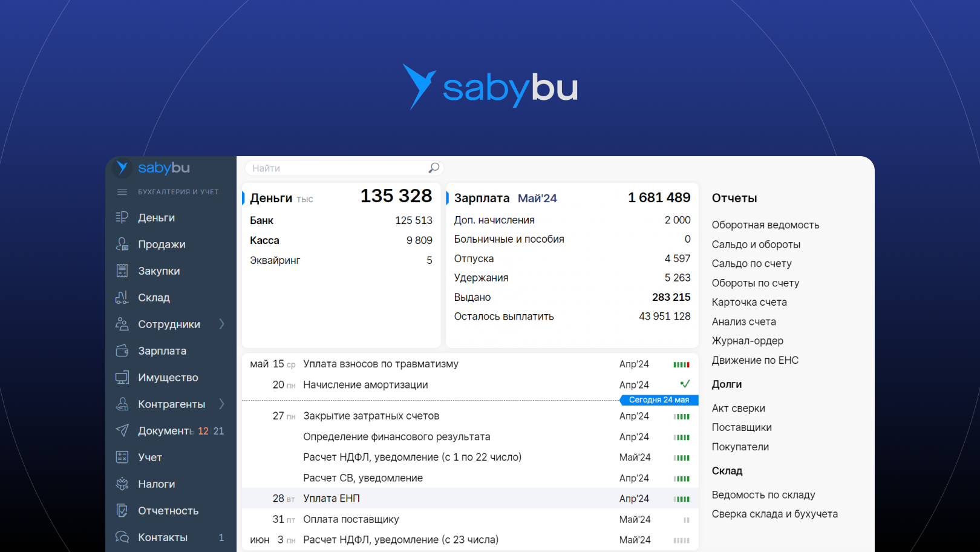
Task: Open the Расчет СВ, уведомление task
Action: pyautogui.click(x=363, y=478)
